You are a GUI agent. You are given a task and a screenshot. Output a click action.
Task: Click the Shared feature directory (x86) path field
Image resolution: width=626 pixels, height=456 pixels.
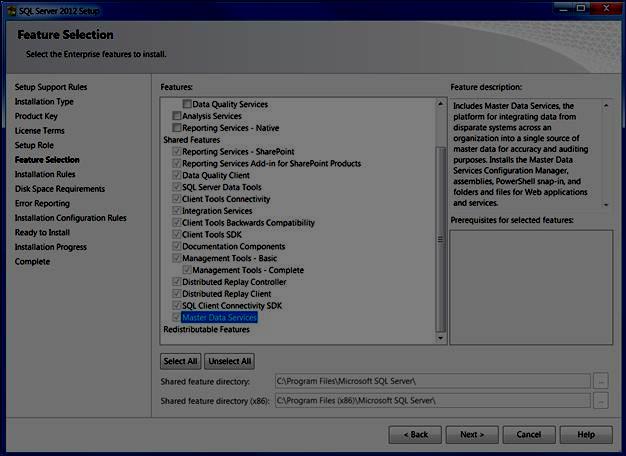[x=433, y=400]
